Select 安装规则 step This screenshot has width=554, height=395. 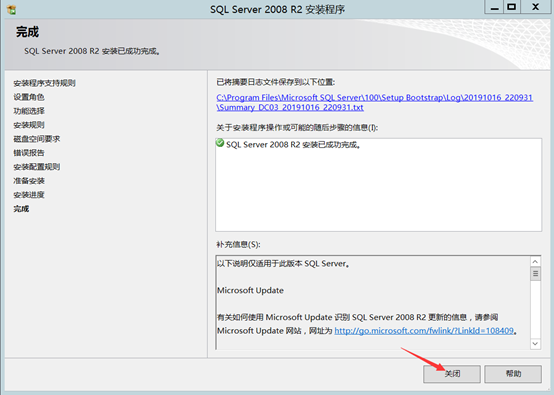pyautogui.click(x=29, y=125)
